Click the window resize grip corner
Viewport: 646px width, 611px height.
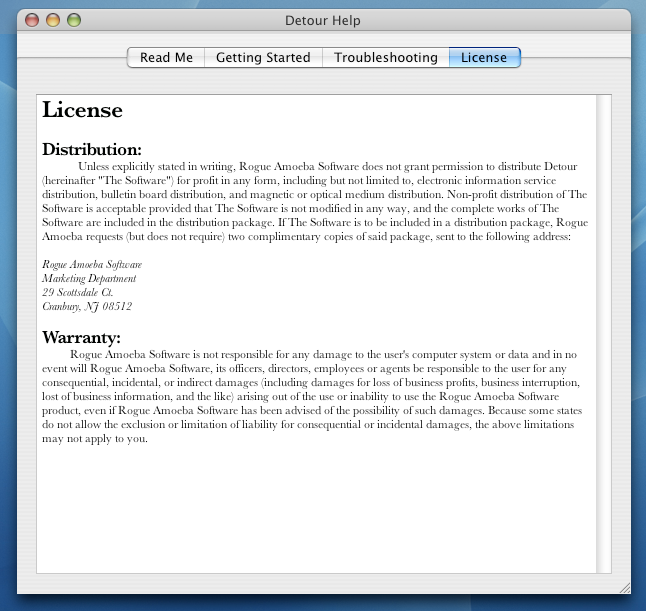(x=625, y=588)
